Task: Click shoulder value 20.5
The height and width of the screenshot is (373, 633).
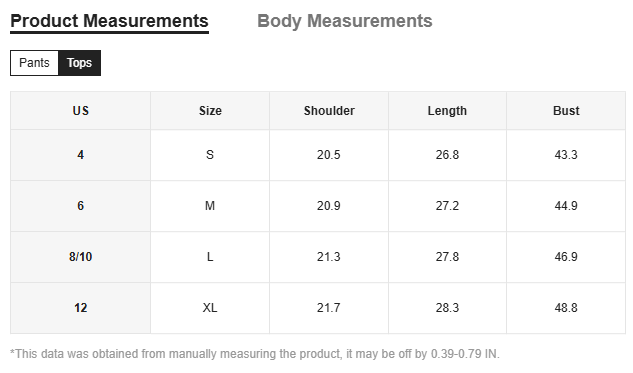Action: point(329,155)
